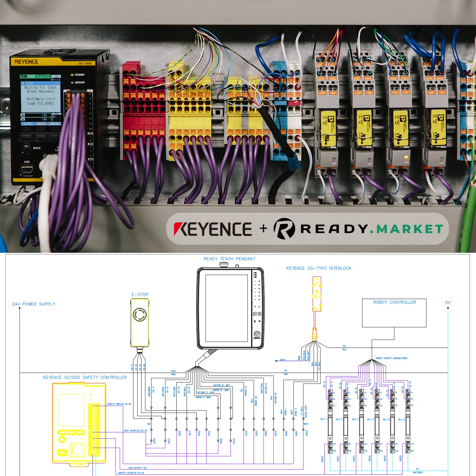Click the POWER indicator LED
Screen dimensions: 476x476
[72, 75]
